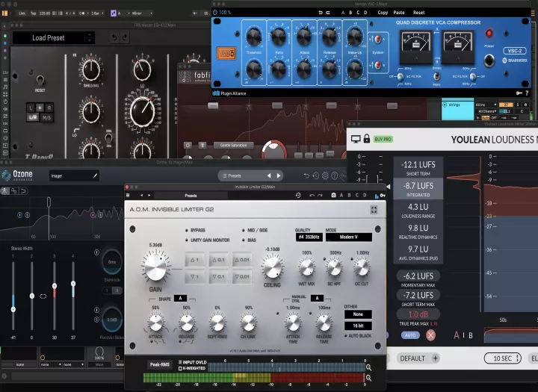The height and width of the screenshot is (392, 538).
Task: Select Youlean preset slot B
Action: tap(471, 335)
